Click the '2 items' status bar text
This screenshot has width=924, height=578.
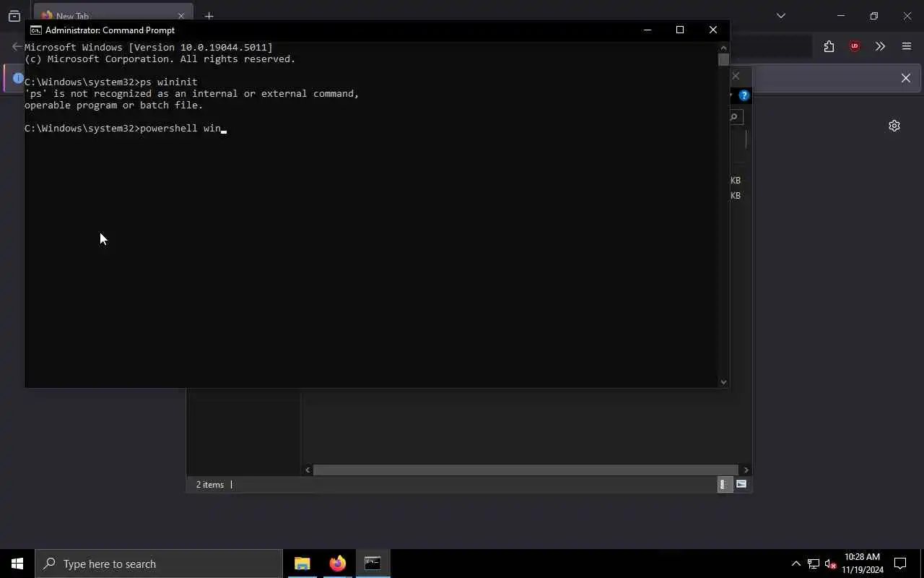point(210,485)
